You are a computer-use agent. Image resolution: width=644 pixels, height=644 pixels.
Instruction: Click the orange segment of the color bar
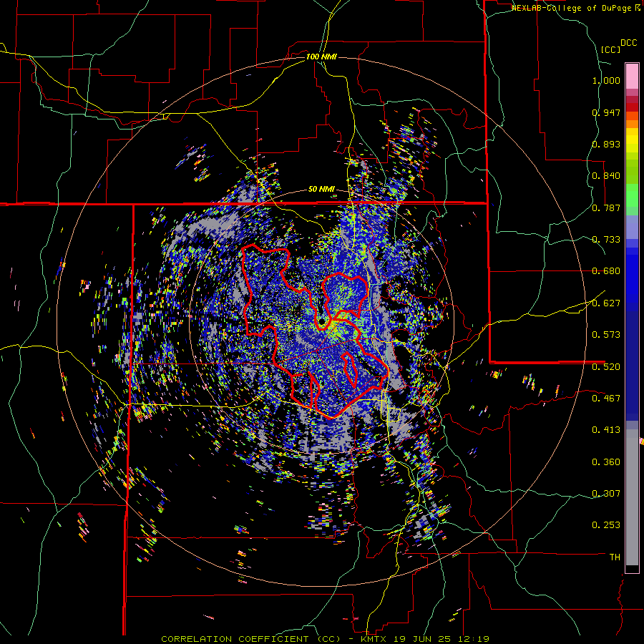coord(632,124)
